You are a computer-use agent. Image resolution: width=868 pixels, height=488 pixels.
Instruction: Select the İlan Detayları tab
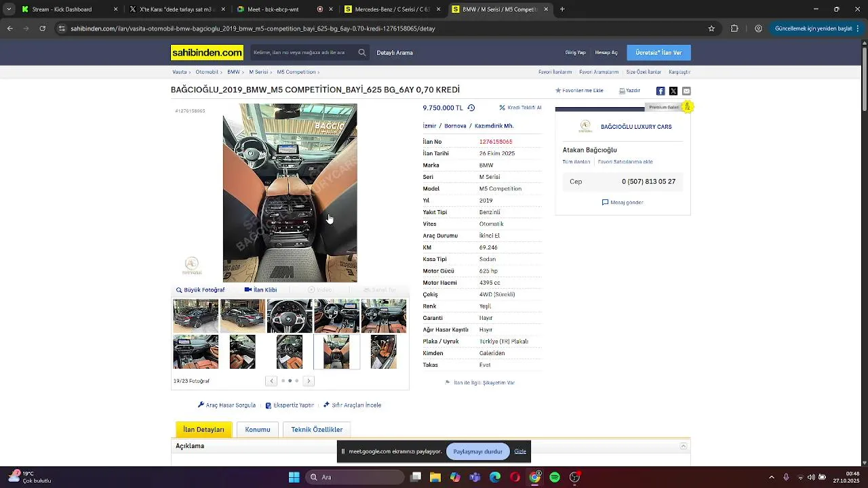[x=203, y=430]
